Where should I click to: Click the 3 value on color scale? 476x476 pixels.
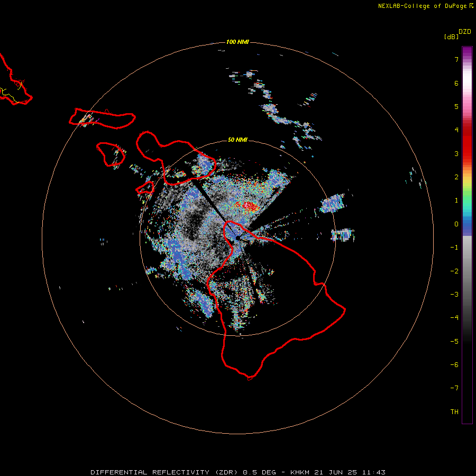click(x=456, y=153)
